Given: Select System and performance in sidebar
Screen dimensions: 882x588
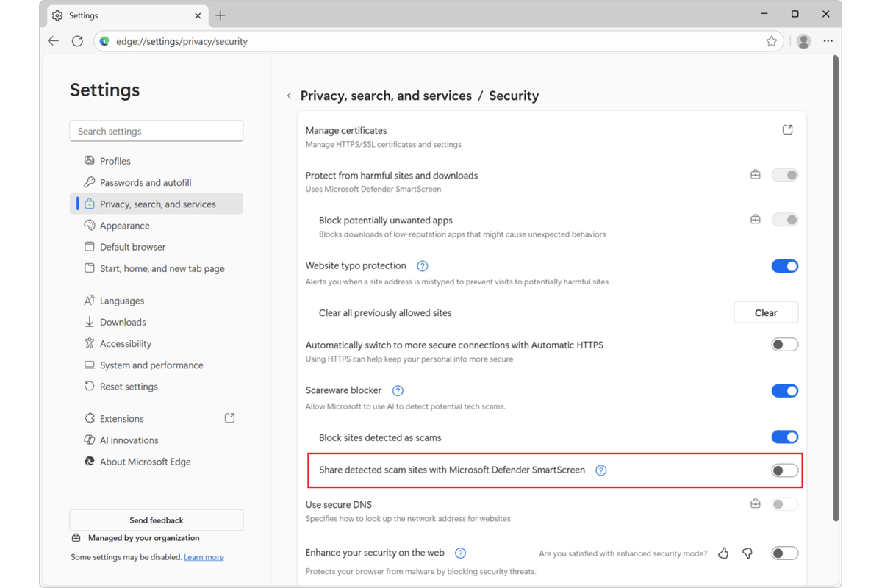Looking at the screenshot, I should (151, 365).
